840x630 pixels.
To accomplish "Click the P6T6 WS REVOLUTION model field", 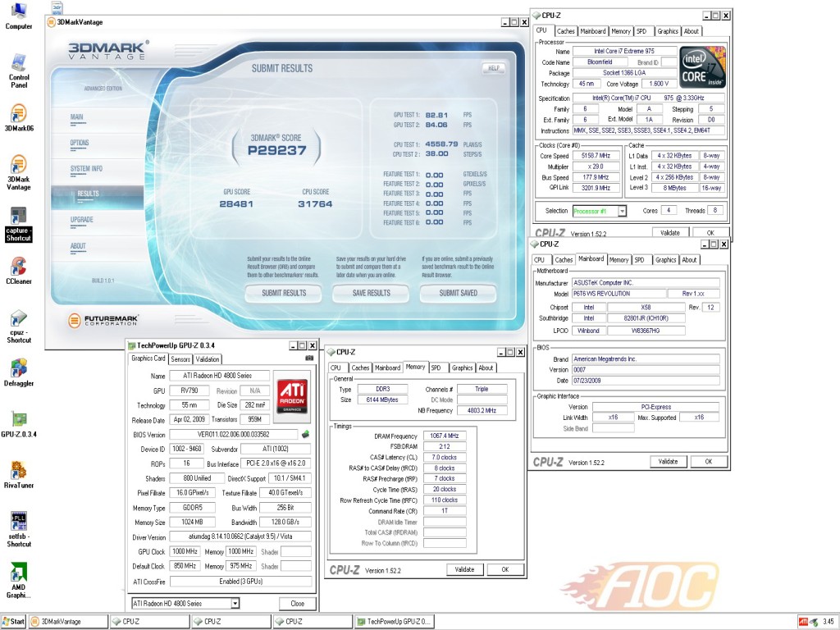I will tap(619, 294).
